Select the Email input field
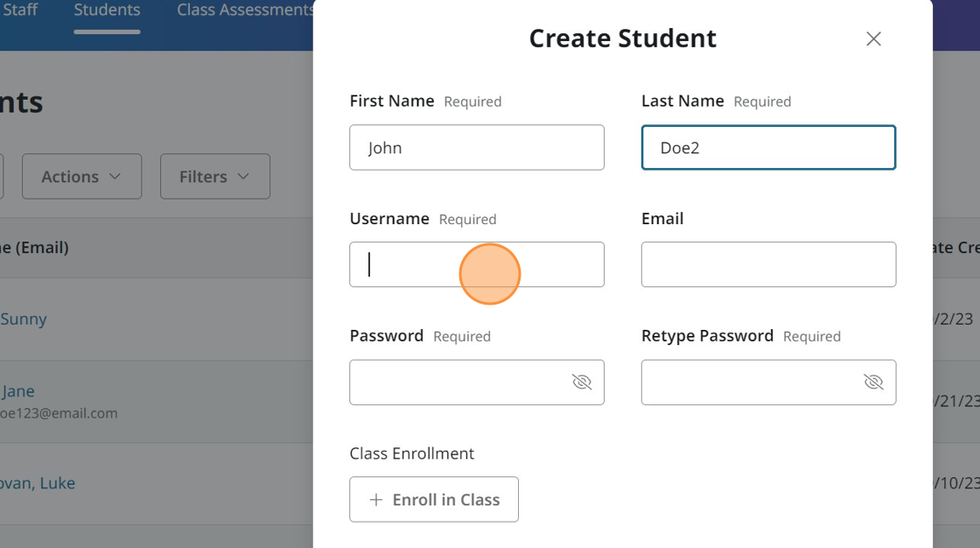Screen dimensions: 980x548 (x=767, y=264)
